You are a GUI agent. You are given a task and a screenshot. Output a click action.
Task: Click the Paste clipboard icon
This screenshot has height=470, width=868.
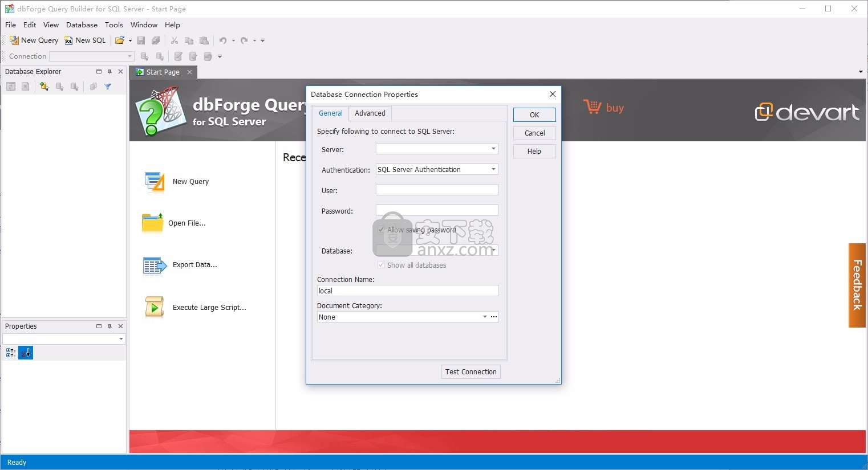[x=204, y=40]
